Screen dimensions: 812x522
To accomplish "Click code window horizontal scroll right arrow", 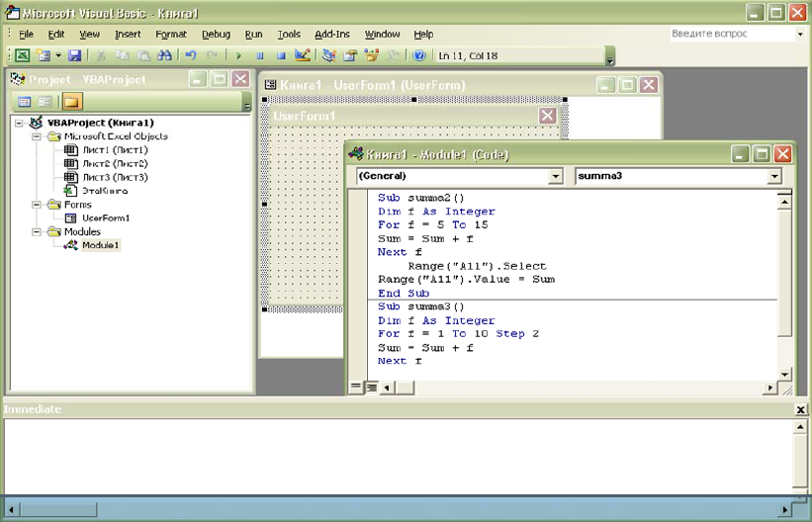I will 770,388.
